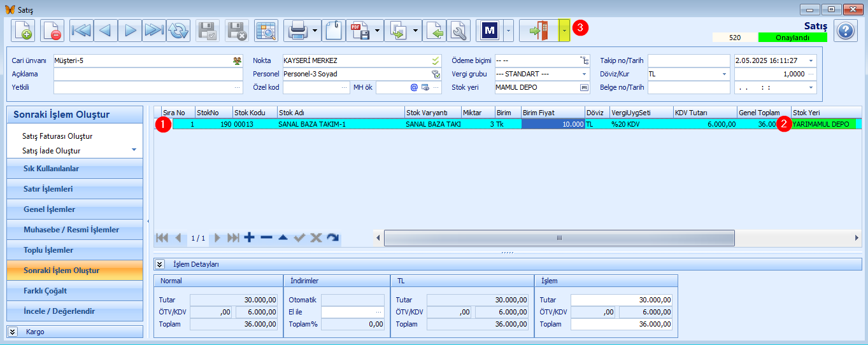
Task: Click the SANAL BAZA TAKIM-1 cell
Action: tap(341, 124)
